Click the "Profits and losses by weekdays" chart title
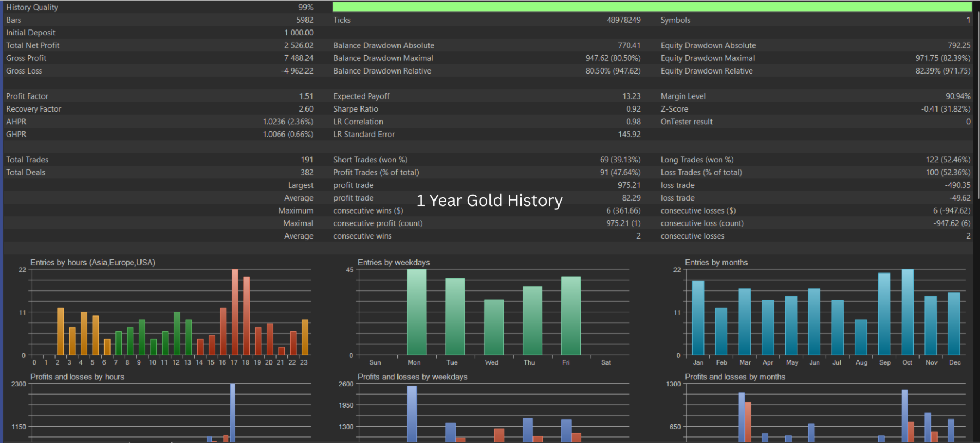The image size is (980, 443). click(412, 377)
